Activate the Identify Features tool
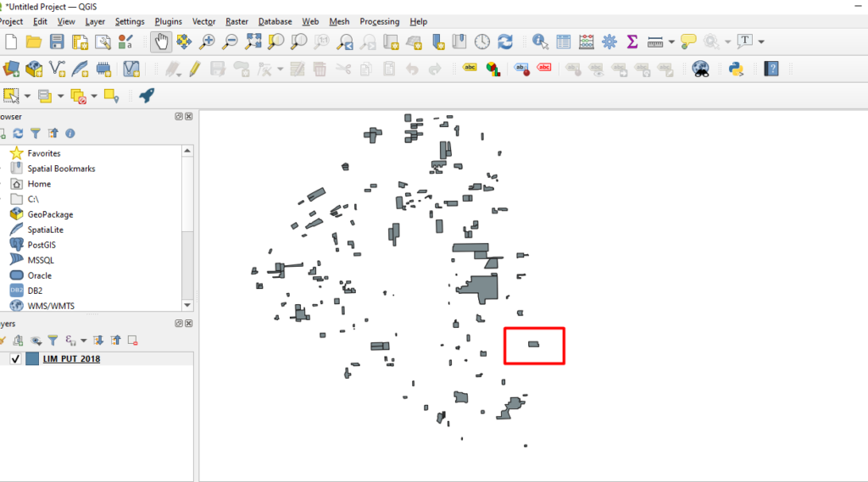The height and width of the screenshot is (482, 868). (x=540, y=41)
